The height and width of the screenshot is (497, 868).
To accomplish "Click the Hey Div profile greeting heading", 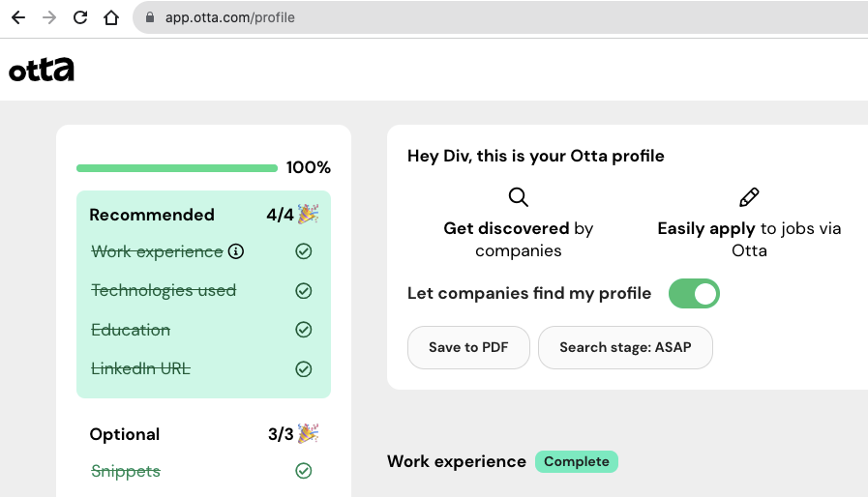I will (x=536, y=156).
